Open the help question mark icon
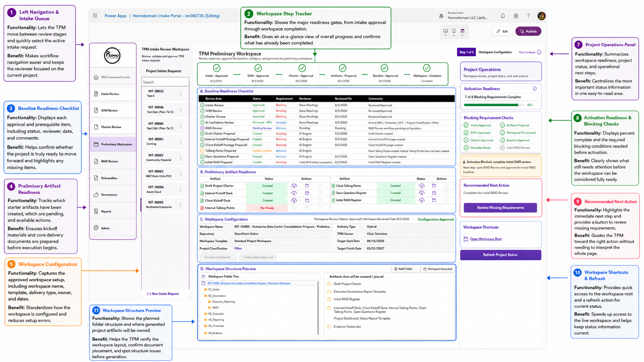Screen dimensions: 644x362 [528, 16]
